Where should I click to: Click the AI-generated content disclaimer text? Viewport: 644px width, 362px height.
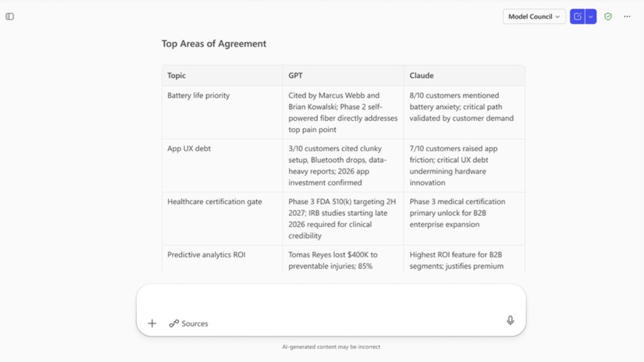332,346
